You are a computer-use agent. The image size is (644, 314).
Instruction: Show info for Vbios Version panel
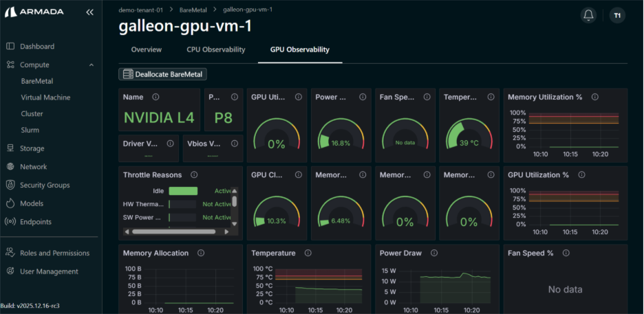click(235, 144)
